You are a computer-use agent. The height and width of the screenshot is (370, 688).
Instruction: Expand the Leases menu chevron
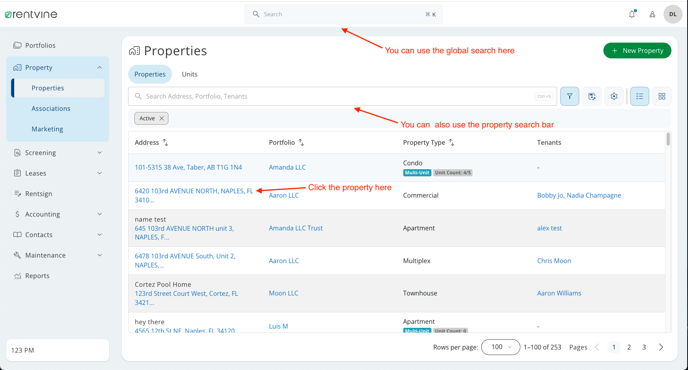point(100,173)
